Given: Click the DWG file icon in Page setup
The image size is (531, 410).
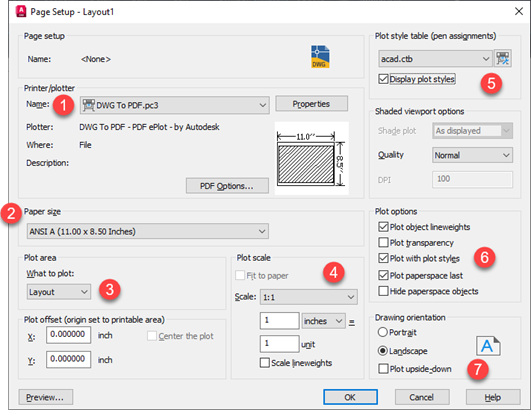Looking at the screenshot, I should [x=320, y=57].
